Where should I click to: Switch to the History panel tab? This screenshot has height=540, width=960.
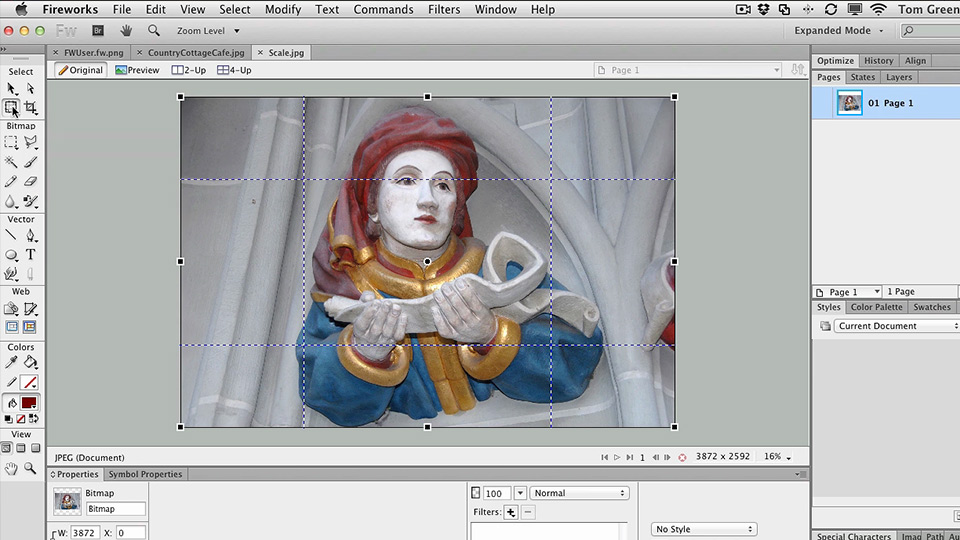click(879, 61)
